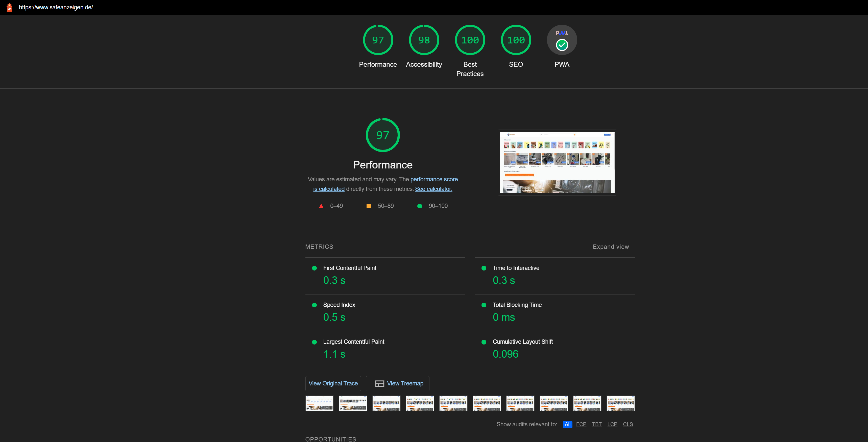Image resolution: width=868 pixels, height=442 pixels.
Task: Filter audits by CLS
Action: click(x=628, y=425)
